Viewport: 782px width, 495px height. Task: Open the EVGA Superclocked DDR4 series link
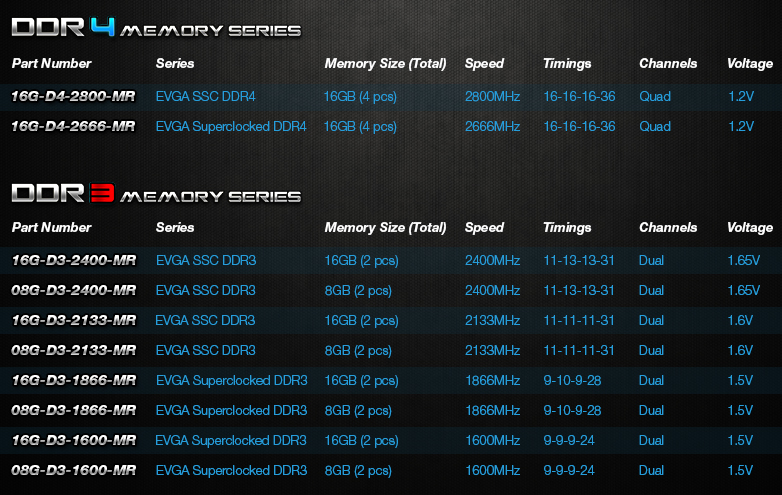231,127
